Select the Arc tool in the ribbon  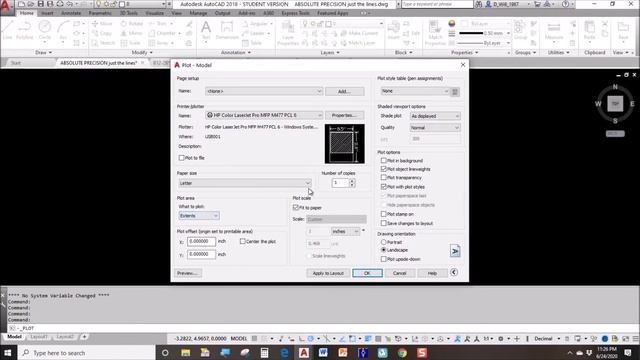63,30
